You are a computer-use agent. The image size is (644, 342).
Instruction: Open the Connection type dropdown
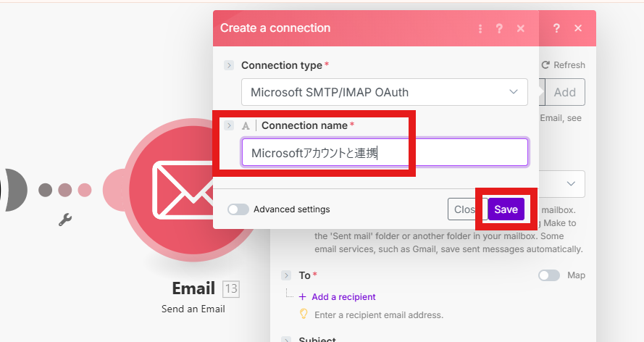(x=384, y=92)
